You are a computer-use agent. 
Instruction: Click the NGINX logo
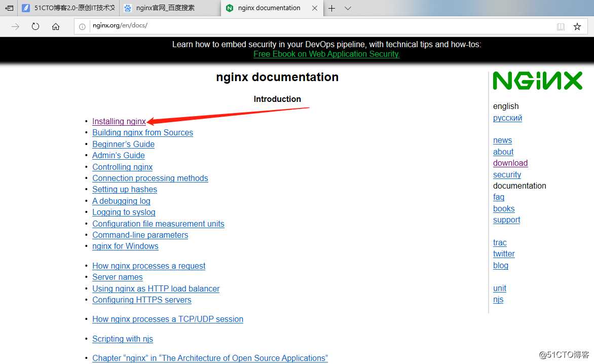(x=538, y=81)
